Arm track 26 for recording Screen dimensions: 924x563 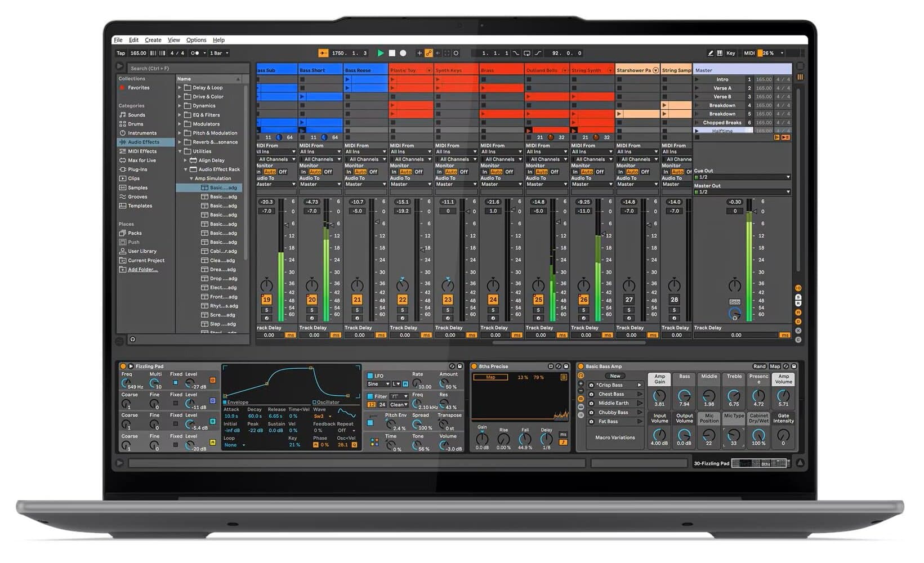click(x=584, y=318)
